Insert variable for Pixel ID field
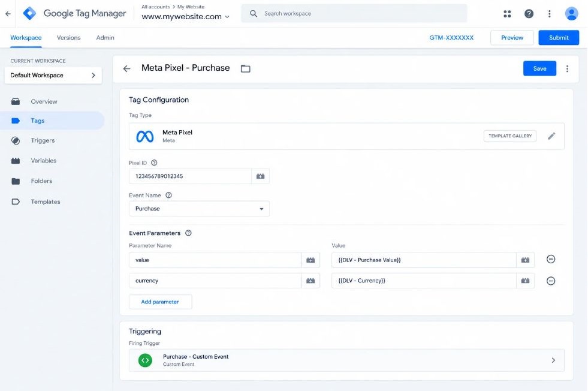This screenshot has width=588, height=391. click(x=261, y=176)
